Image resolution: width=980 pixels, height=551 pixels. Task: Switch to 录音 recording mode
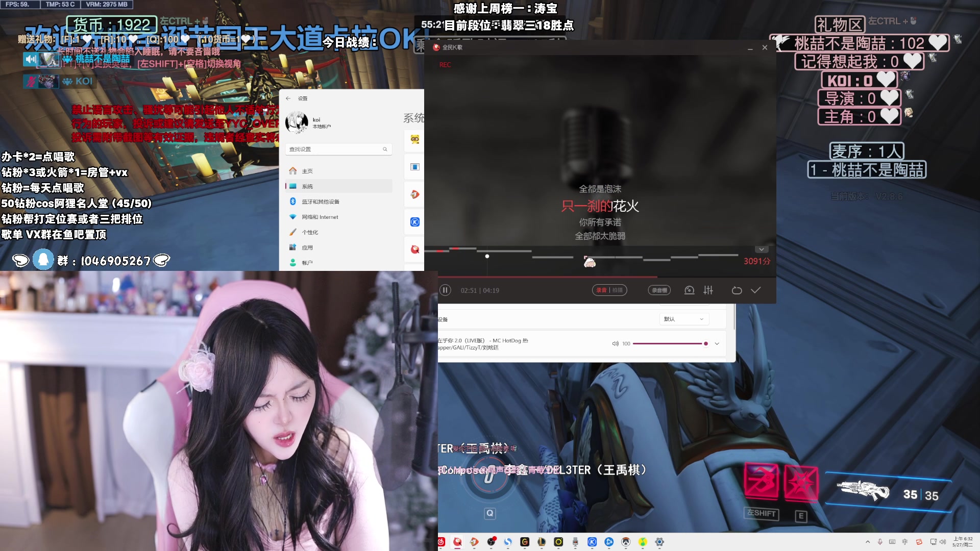601,290
